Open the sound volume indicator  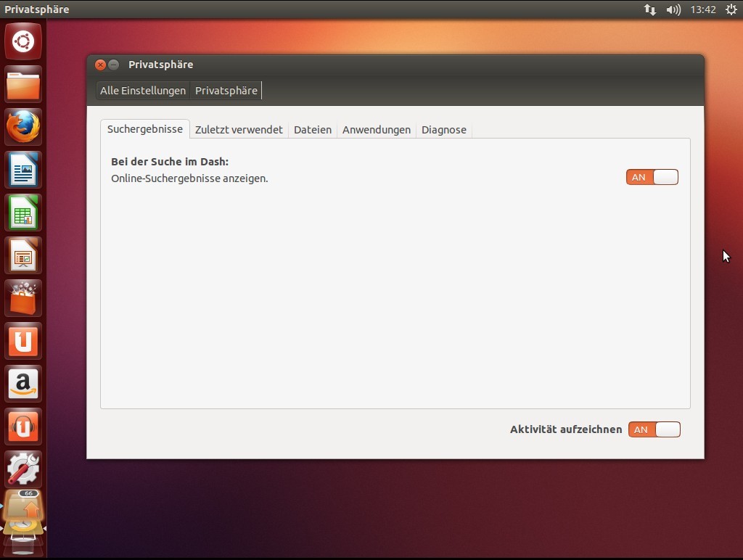(673, 9)
